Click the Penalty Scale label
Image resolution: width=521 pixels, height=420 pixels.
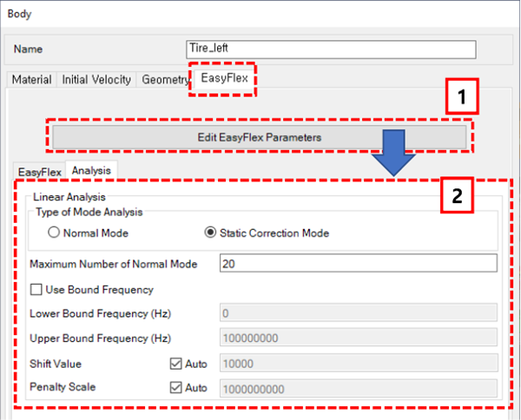point(63,387)
